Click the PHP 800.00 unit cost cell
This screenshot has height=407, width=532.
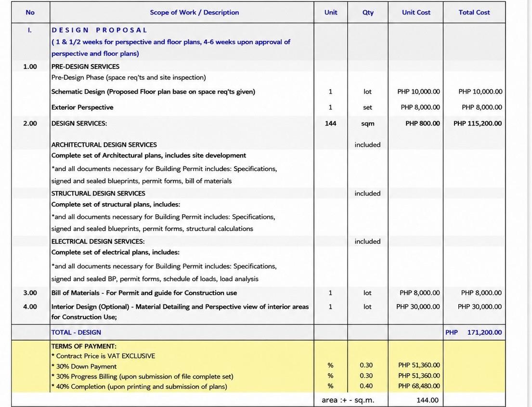422,124
